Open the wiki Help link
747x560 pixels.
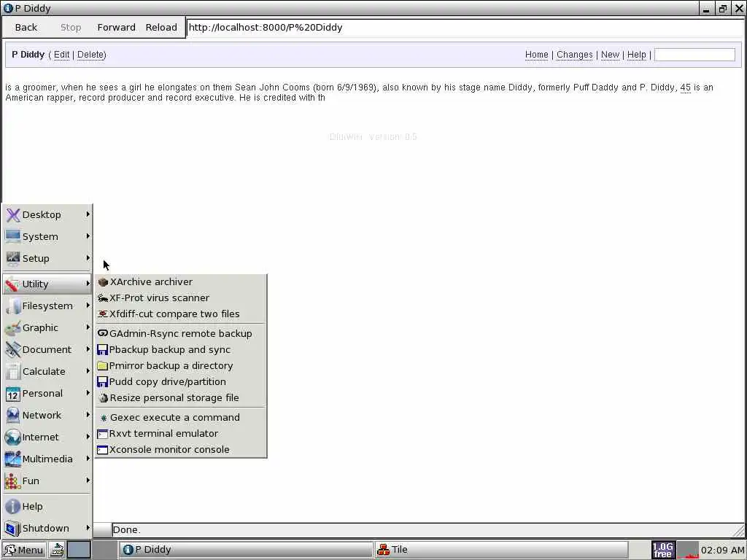(636, 55)
